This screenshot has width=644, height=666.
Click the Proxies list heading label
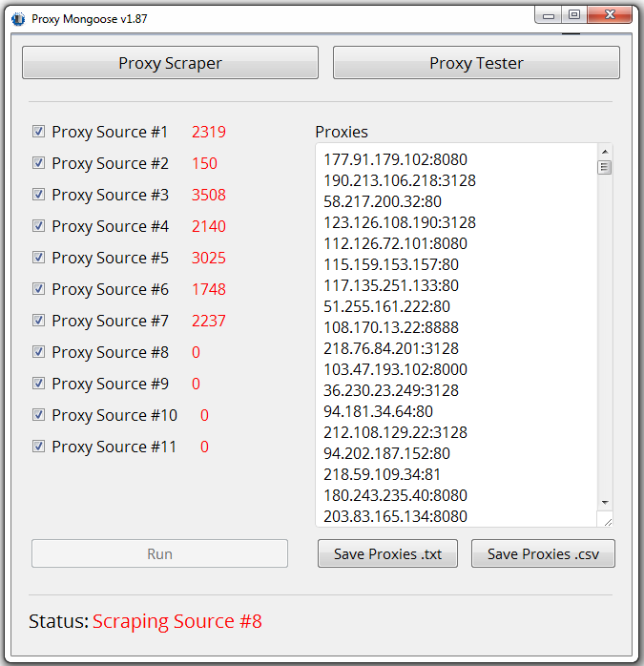pos(342,132)
